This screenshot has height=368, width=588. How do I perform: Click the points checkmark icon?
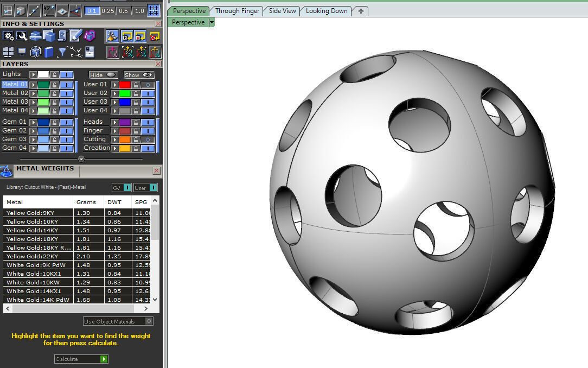[76, 52]
